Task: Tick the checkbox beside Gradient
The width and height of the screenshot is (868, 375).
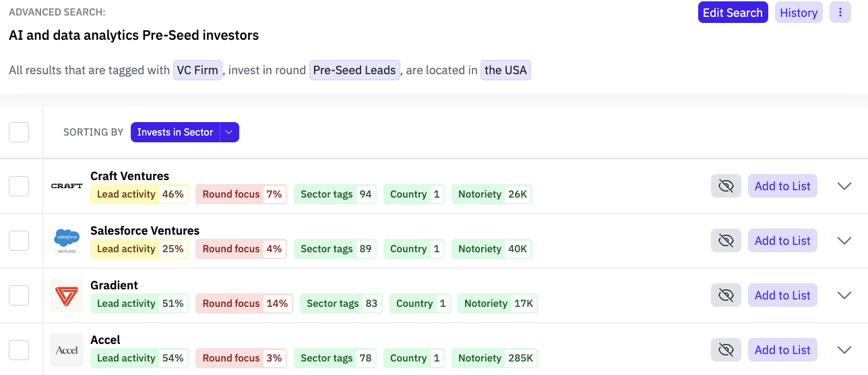Action: pos(19,295)
